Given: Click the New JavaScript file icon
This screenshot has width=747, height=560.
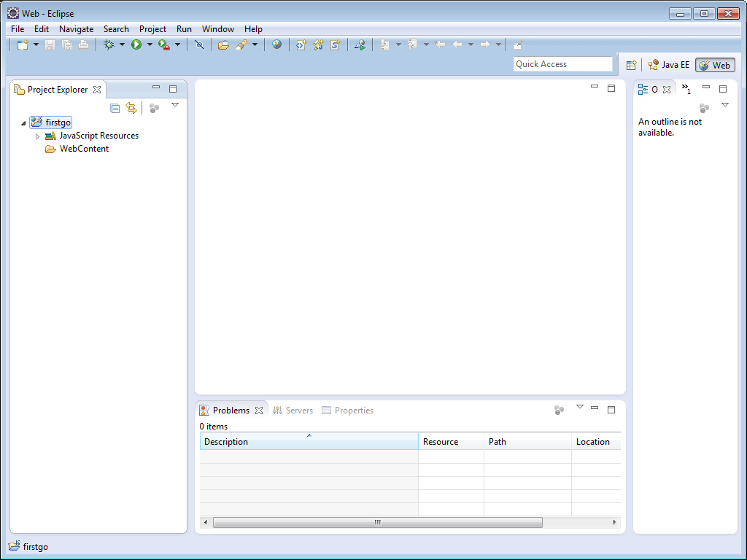Looking at the screenshot, I should click(x=318, y=44).
